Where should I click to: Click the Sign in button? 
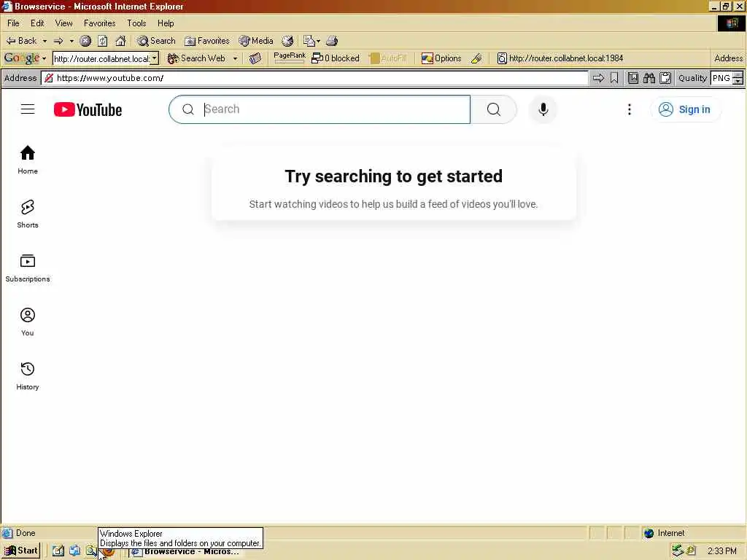coord(685,109)
